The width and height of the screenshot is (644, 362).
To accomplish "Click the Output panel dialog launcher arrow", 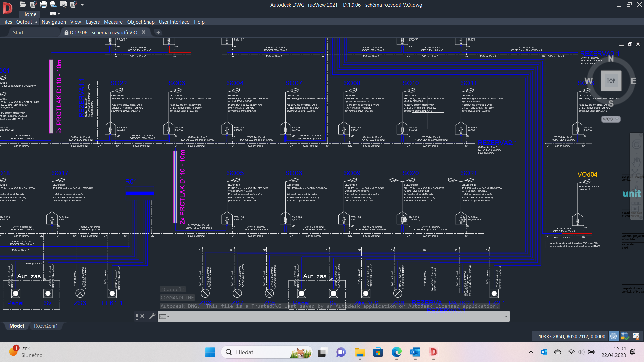I will point(36,22).
